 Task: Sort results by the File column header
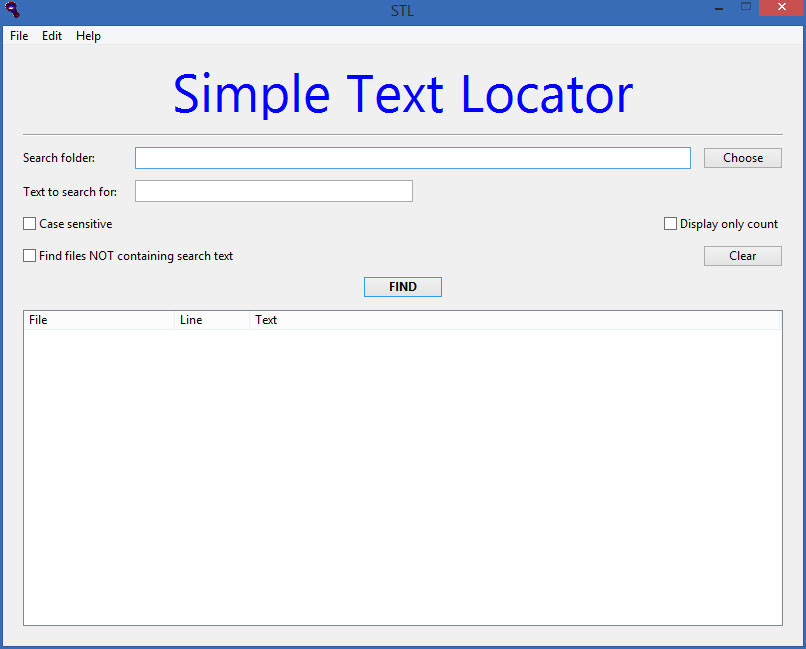pos(99,320)
